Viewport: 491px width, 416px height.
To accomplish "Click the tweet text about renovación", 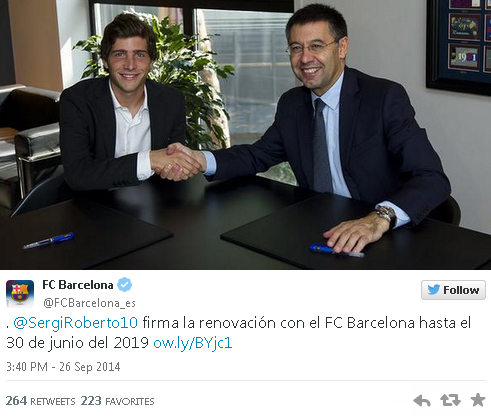I will click(239, 333).
